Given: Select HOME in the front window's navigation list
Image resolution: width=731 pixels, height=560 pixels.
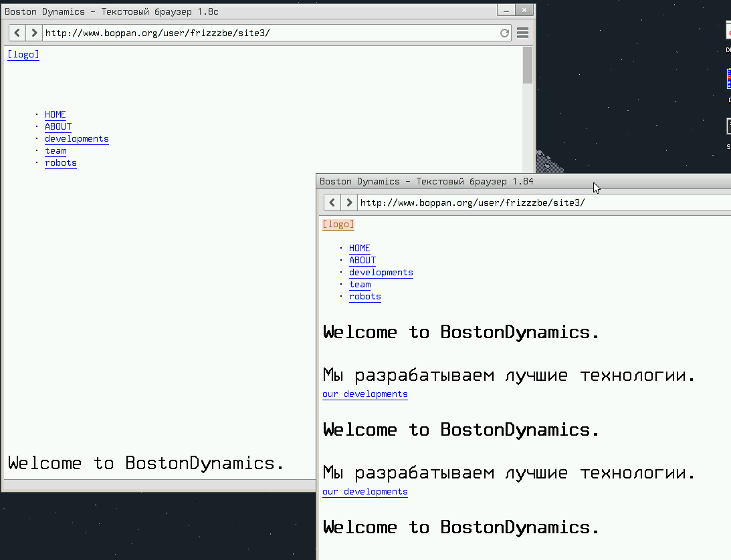Looking at the screenshot, I should [359, 248].
